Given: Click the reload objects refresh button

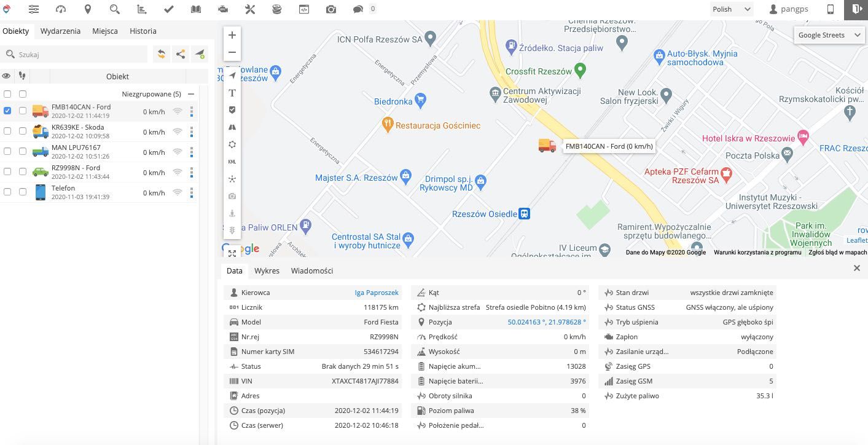Looking at the screenshot, I should [161, 54].
